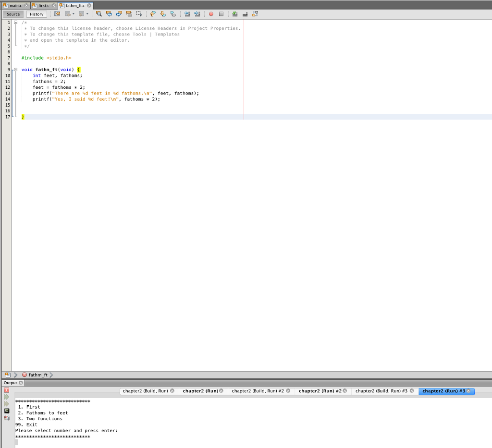Close the fathm_ft.c editor tab
Screen dimensions: 492x448
tap(89, 6)
